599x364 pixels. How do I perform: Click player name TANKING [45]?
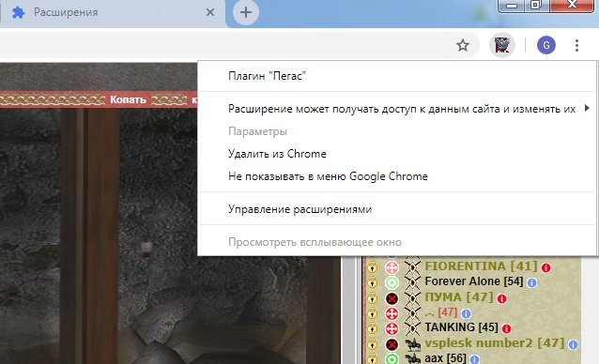[462, 327]
